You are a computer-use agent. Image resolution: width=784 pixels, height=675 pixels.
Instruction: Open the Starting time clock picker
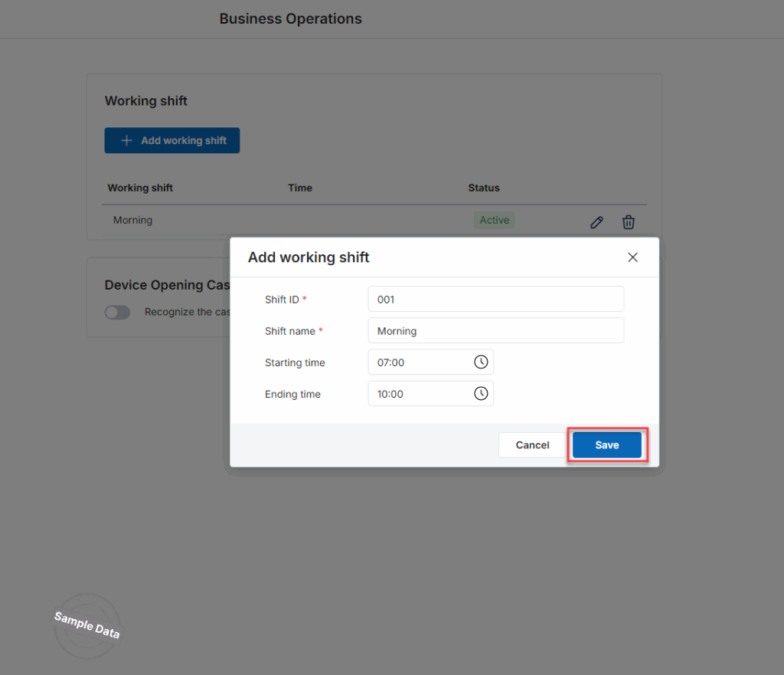[x=481, y=362]
